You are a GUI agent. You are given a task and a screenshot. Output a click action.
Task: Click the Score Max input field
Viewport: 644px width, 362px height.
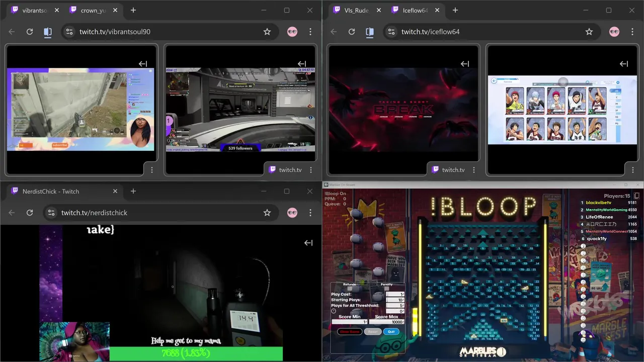coord(386,322)
